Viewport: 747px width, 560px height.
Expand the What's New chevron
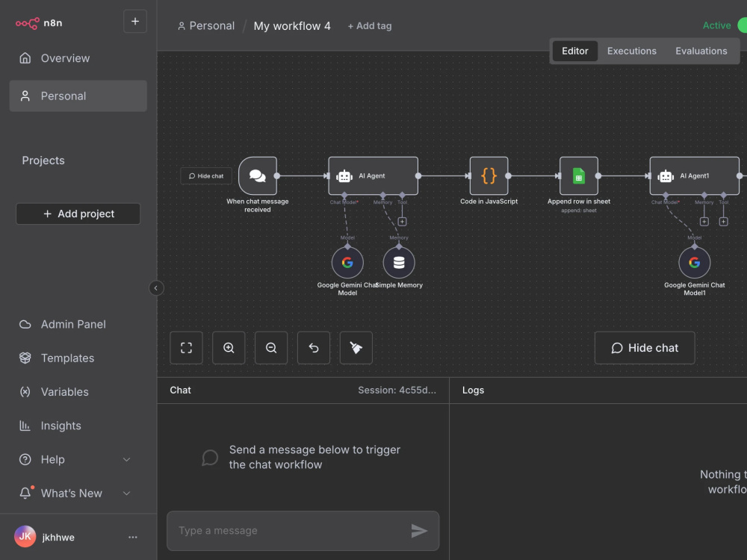[x=127, y=494]
